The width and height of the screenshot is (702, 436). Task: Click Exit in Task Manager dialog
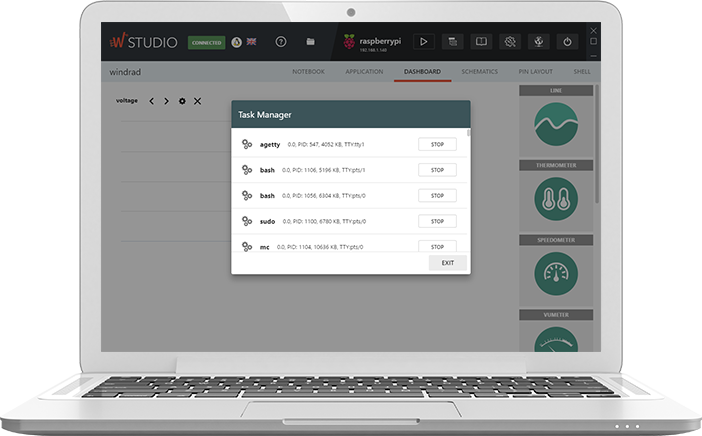pos(447,263)
